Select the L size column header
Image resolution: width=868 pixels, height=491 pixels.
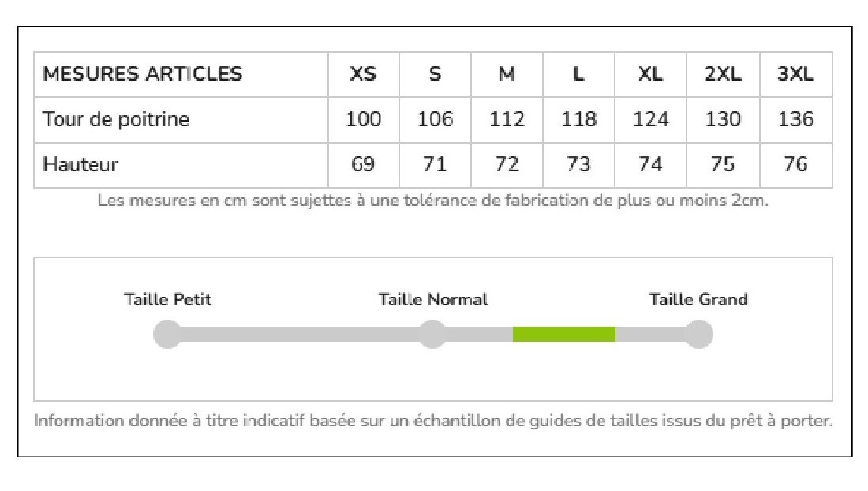coord(578,74)
